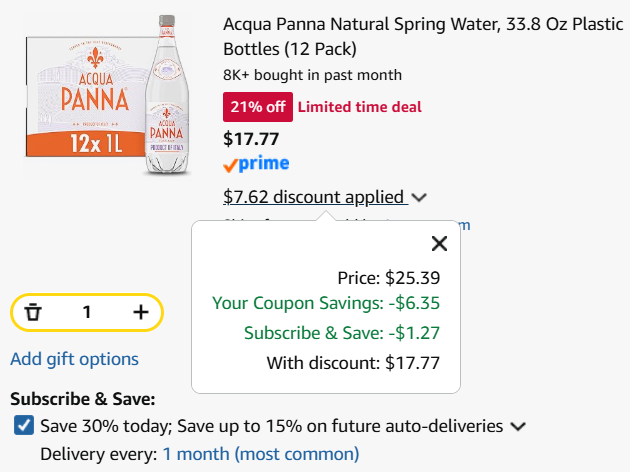Open the $7.62 discount applied link
The image size is (630, 472).
click(x=313, y=197)
